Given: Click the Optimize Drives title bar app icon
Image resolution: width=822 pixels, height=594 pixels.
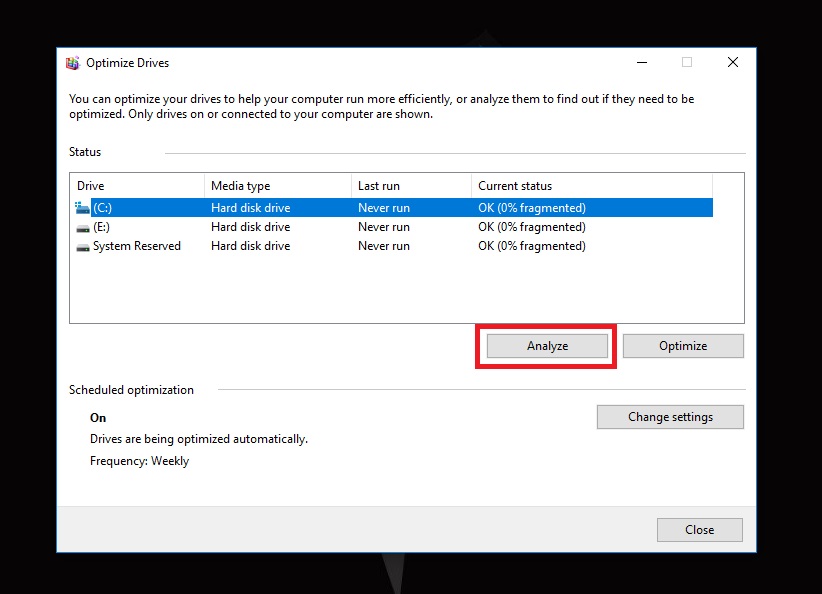Looking at the screenshot, I should [x=72, y=63].
